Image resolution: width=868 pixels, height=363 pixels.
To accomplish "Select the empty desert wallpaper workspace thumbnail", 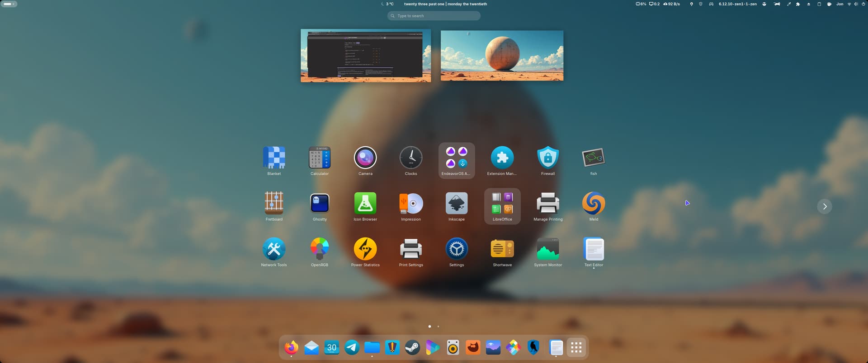I will 502,56.
